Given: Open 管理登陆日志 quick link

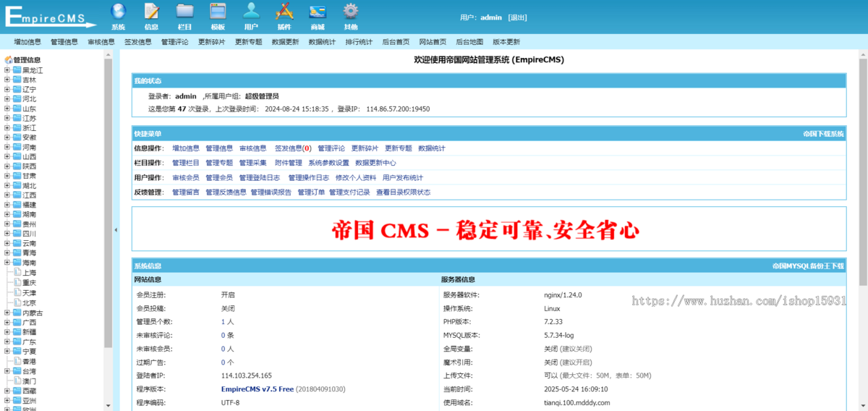Looking at the screenshot, I should [260, 177].
